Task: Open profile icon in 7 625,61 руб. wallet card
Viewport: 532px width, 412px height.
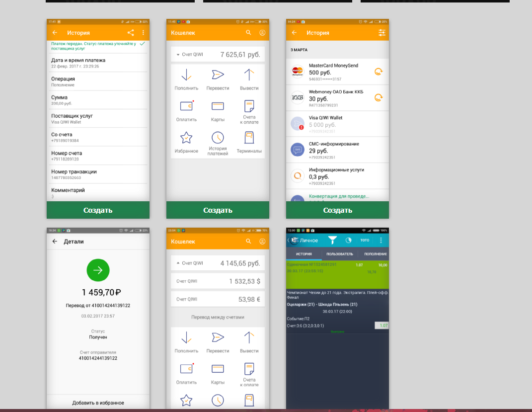Action: 262,33
